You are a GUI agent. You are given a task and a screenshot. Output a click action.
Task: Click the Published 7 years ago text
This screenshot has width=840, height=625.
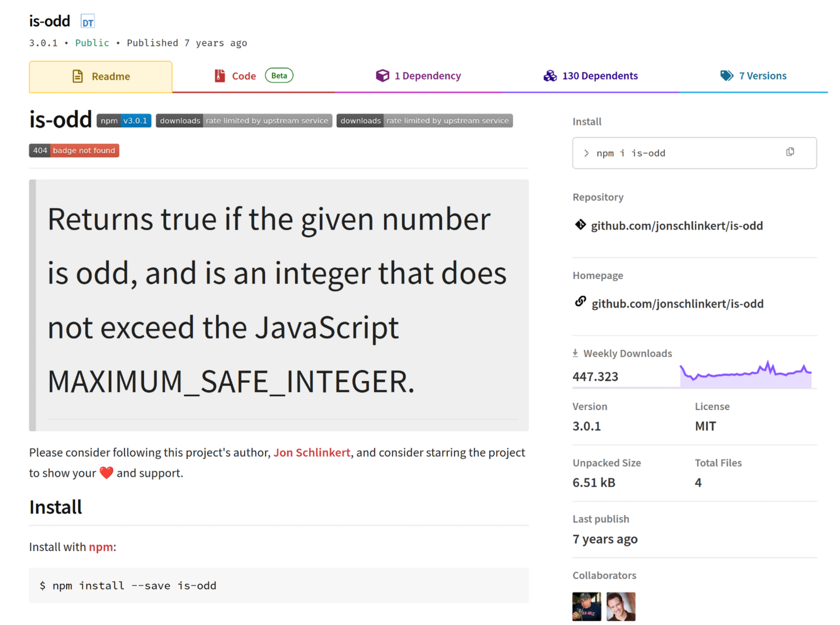pos(187,43)
